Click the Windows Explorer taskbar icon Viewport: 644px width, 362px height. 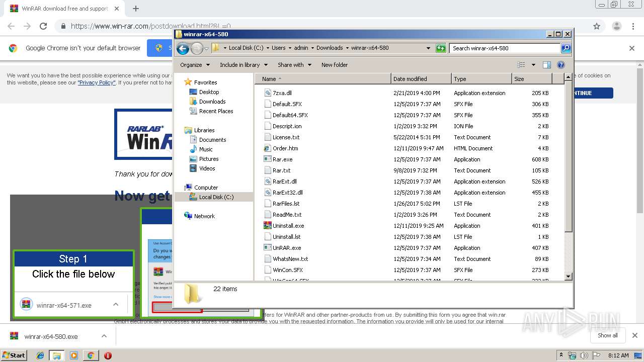tap(57, 355)
